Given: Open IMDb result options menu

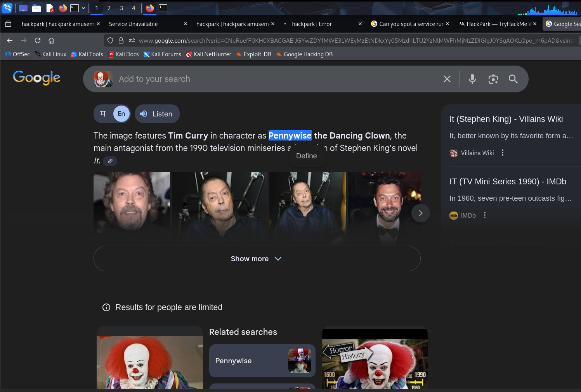Looking at the screenshot, I should pos(485,215).
